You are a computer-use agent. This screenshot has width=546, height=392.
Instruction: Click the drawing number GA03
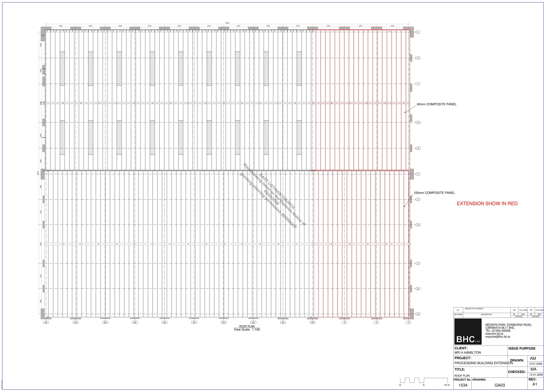coord(500,385)
